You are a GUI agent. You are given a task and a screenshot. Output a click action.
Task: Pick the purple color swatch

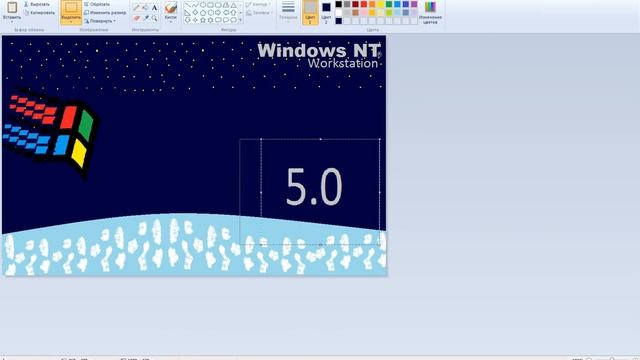414,4
